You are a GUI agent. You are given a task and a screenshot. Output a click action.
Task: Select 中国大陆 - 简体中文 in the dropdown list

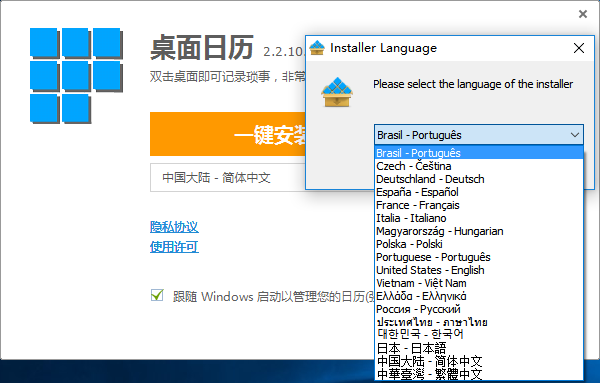[479, 361]
